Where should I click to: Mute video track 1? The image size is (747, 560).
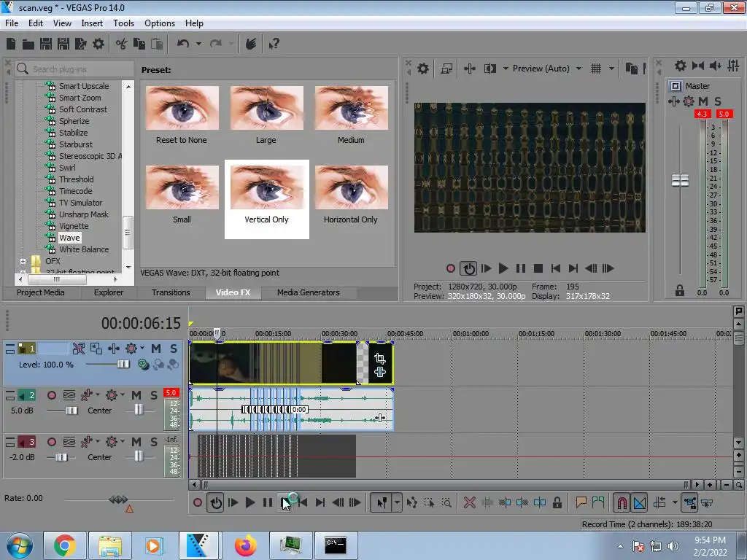156,349
